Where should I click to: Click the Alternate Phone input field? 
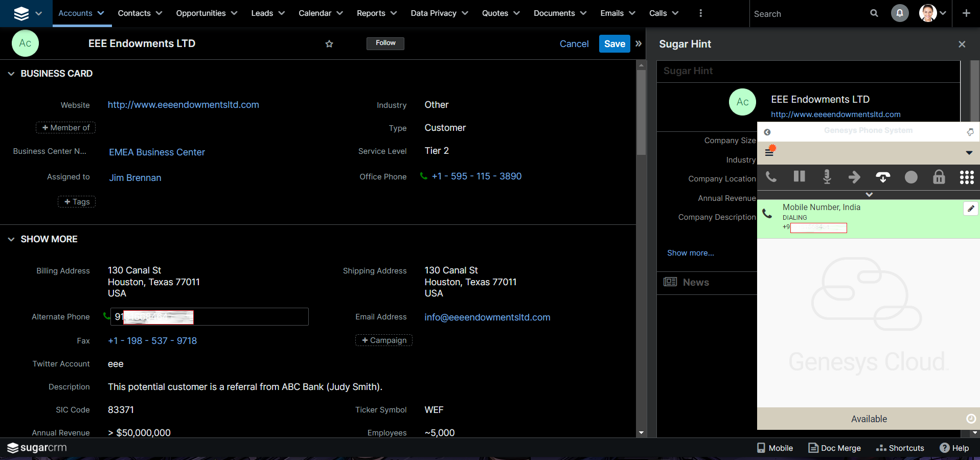pyautogui.click(x=210, y=317)
